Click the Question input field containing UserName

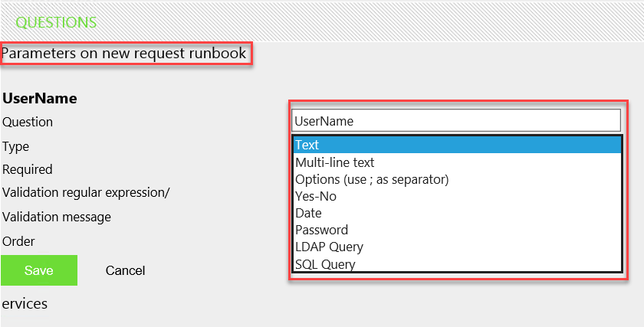pos(455,120)
